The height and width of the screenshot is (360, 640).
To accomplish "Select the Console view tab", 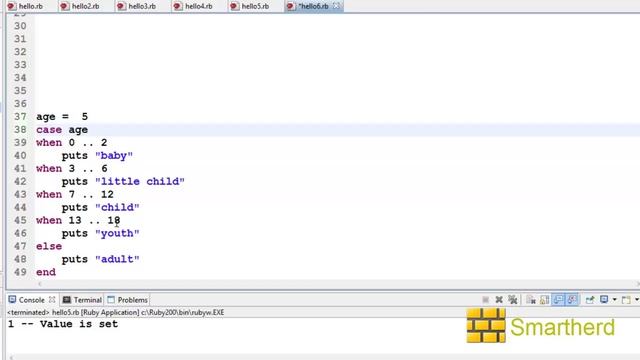I will coord(32,300).
